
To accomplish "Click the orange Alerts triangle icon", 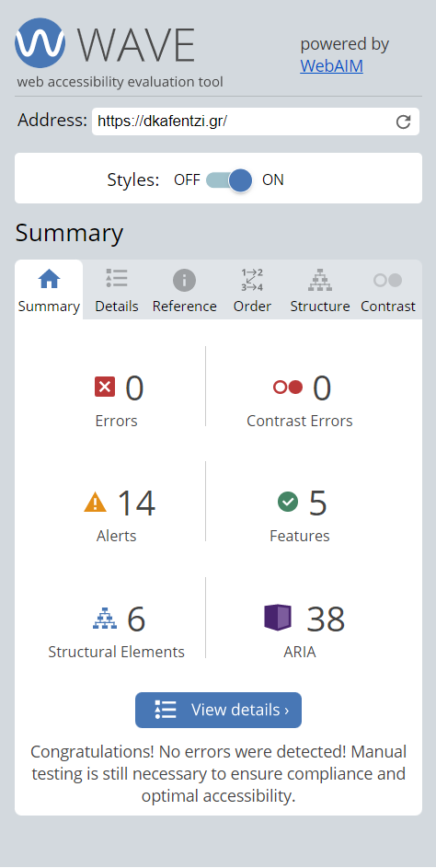I will pos(95,502).
